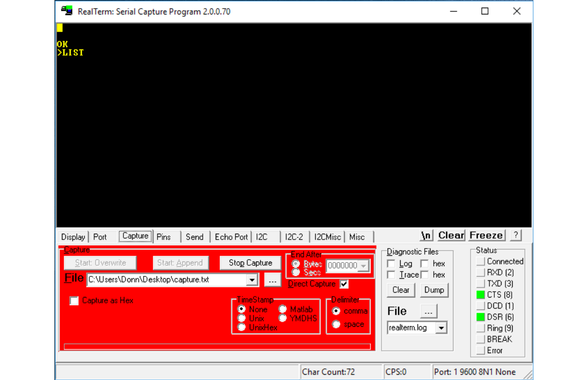Click the Start: Overwrite button
This screenshot has height=380, width=588.
[x=100, y=263]
